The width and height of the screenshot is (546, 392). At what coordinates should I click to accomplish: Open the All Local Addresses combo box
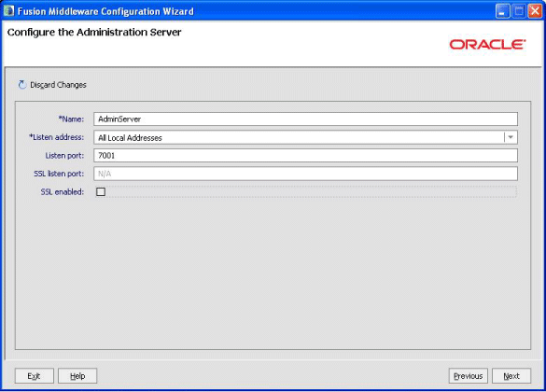pos(305,137)
